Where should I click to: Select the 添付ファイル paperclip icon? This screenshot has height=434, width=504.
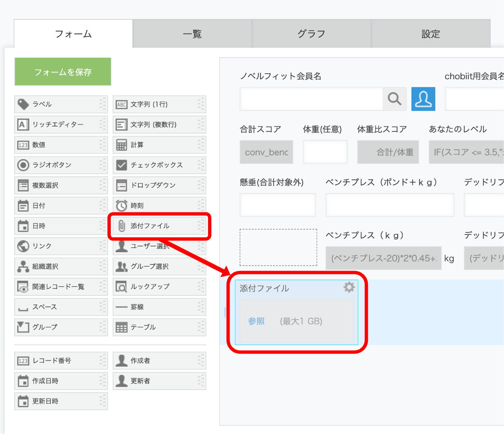pos(121,226)
